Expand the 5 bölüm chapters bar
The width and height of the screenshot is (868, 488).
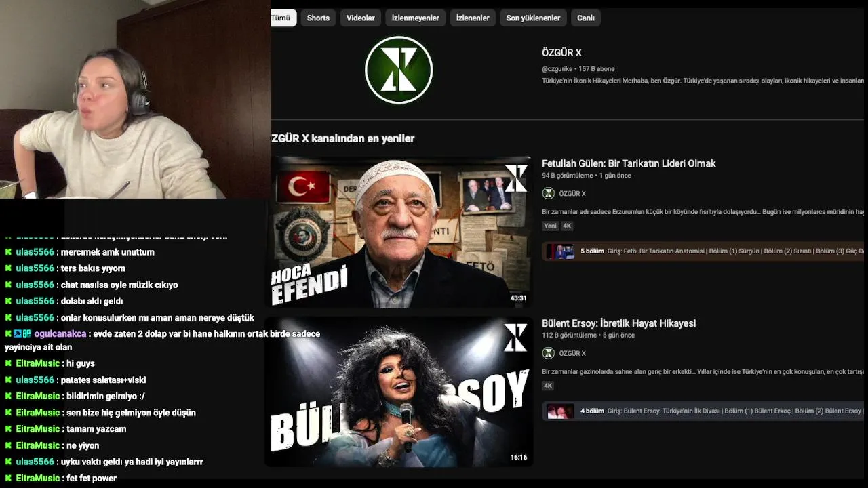pos(703,251)
